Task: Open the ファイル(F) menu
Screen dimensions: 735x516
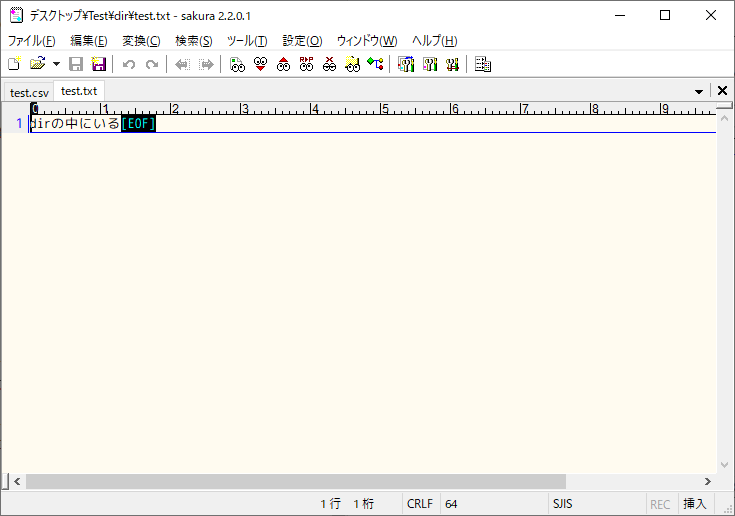Action: [32, 41]
